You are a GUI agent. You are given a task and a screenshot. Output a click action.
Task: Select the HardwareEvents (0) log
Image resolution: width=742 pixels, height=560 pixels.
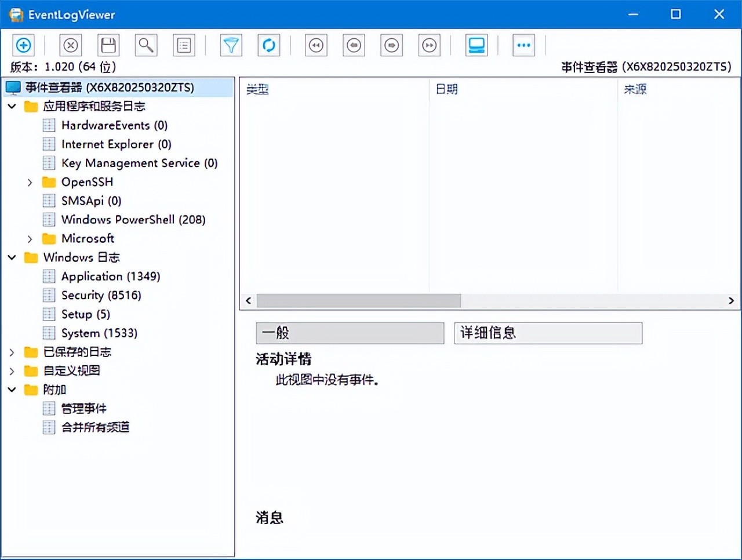coord(114,125)
